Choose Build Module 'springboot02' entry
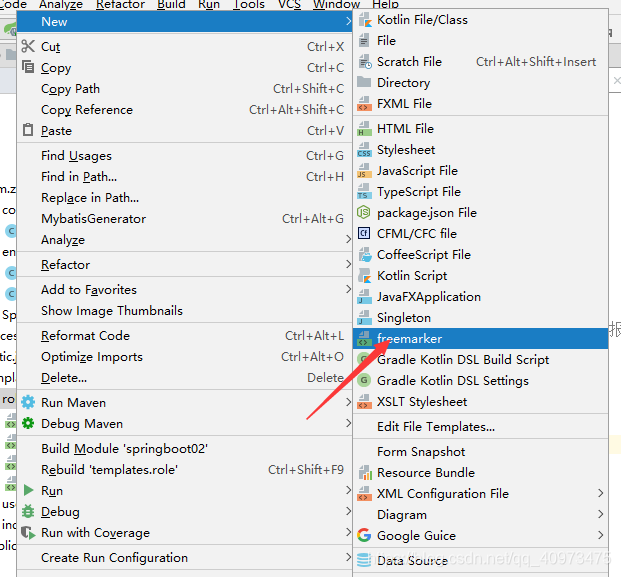 184,449
